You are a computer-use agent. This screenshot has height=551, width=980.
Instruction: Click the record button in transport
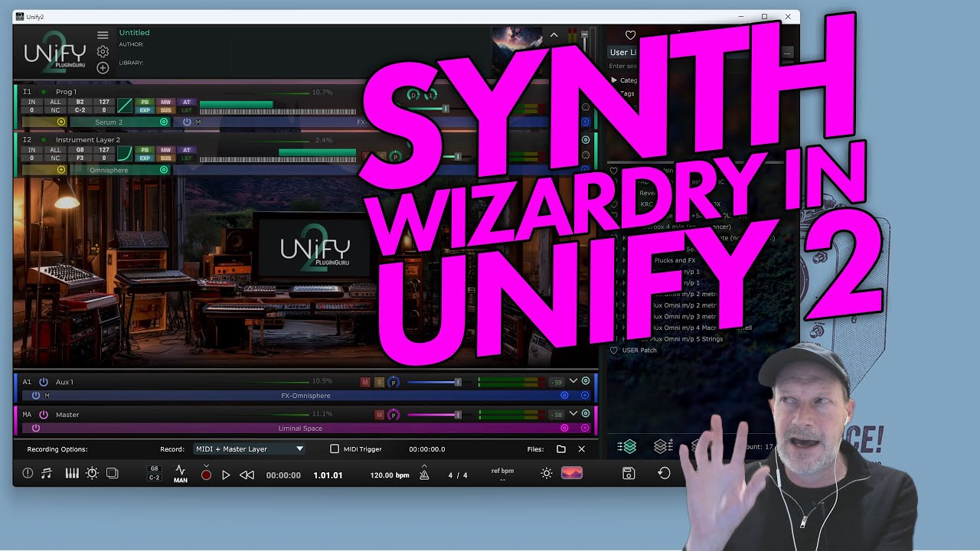tap(206, 475)
